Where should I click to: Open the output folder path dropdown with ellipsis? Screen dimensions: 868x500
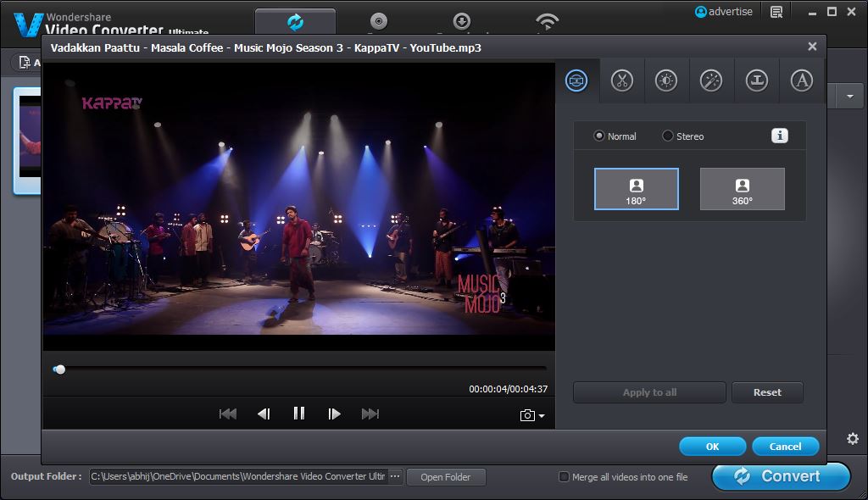tap(395, 476)
